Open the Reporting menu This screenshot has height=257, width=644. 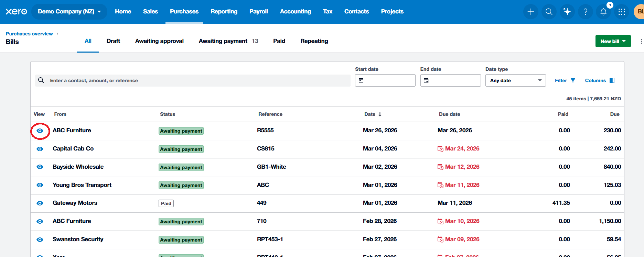[224, 12]
